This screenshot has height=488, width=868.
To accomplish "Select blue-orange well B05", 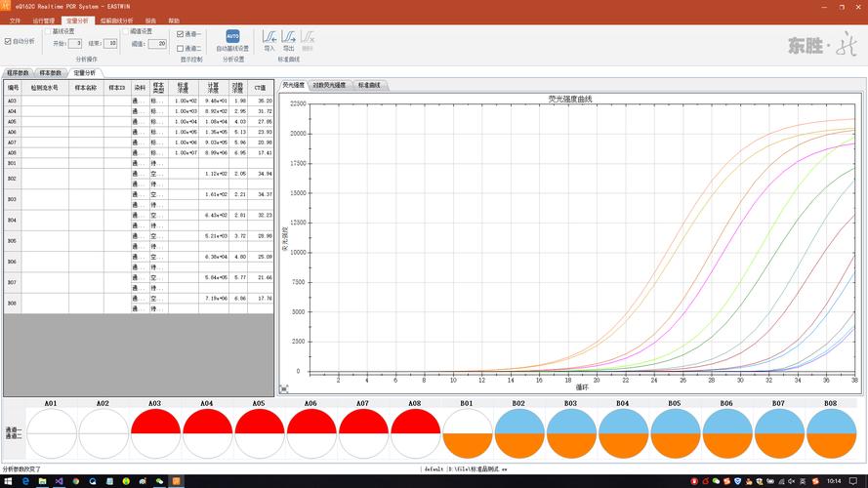I will 676,433.
